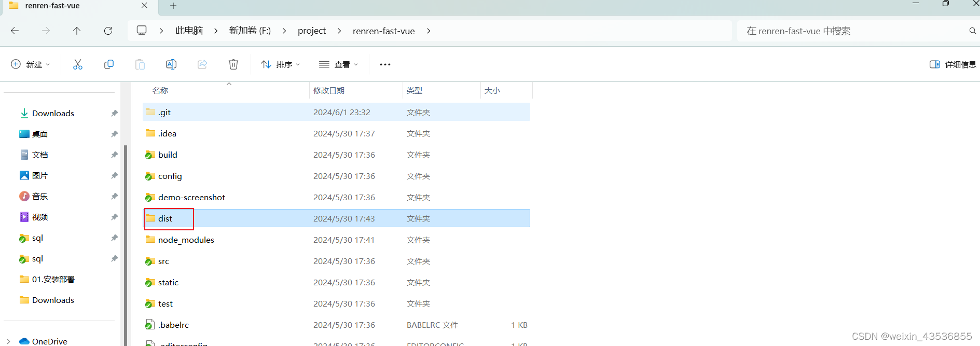Refresh the current folder view
Screen dimensions: 980x346
(108, 31)
